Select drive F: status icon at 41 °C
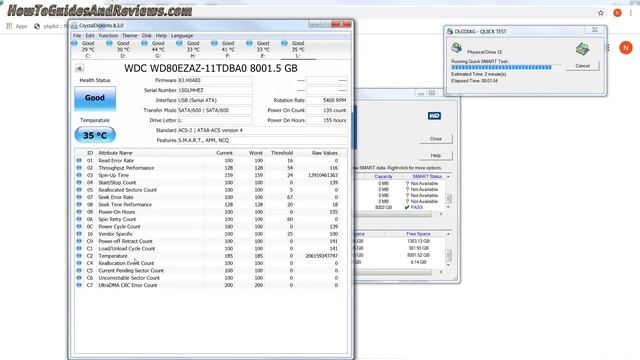 coord(215,43)
